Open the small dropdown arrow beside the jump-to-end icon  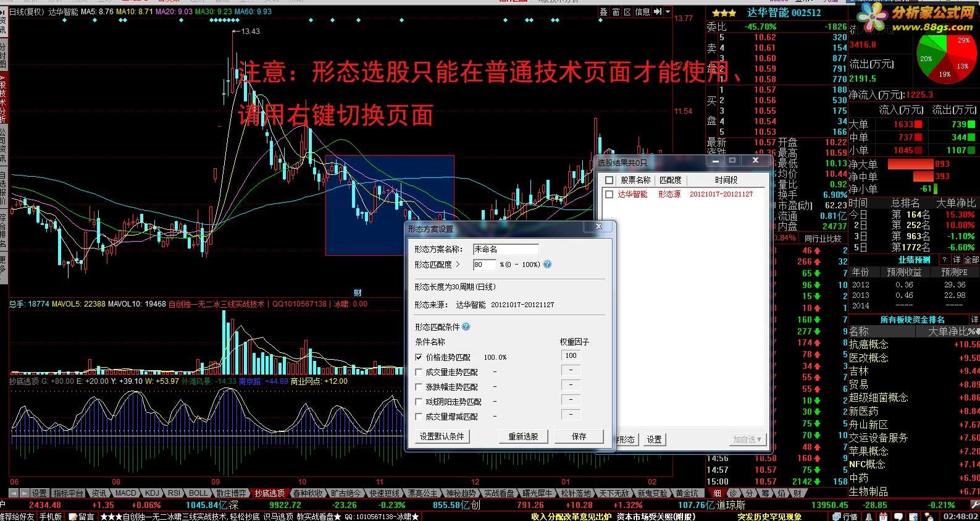(668, 12)
